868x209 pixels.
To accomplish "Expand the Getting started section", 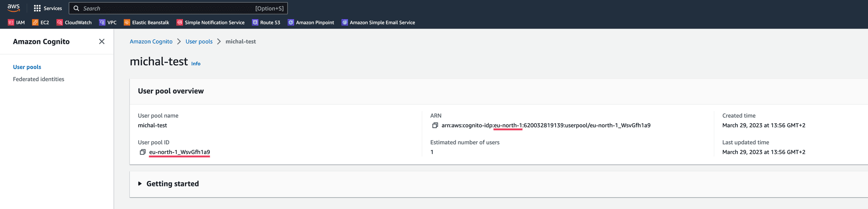I will [x=140, y=184].
